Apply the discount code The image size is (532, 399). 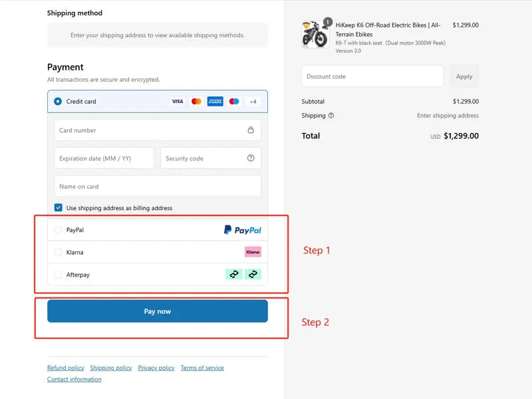[464, 76]
